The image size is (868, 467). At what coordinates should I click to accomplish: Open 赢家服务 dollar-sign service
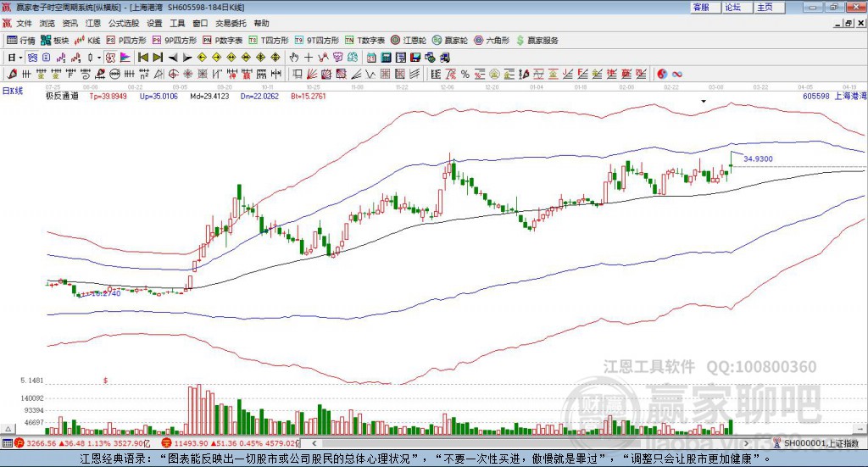coord(537,41)
